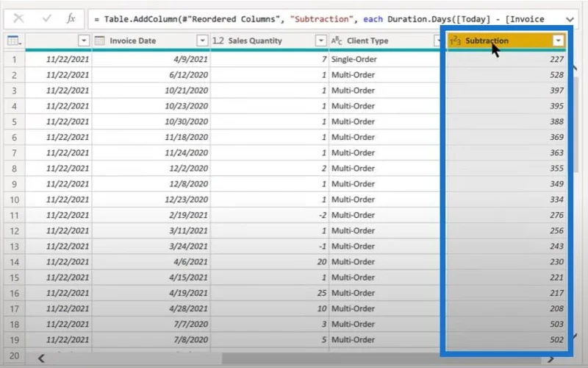Screen dimensions: 588x368
Task: Click Subtraction cell with value 502
Action: point(506,340)
